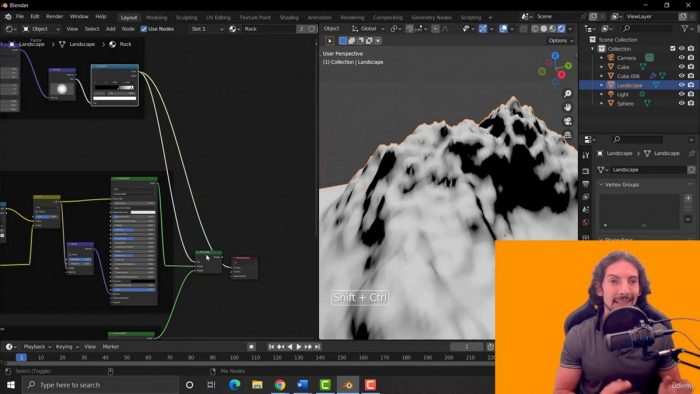Image resolution: width=700 pixels, height=394 pixels.
Task: Switch to the Shading workspace tab
Action: click(x=289, y=17)
